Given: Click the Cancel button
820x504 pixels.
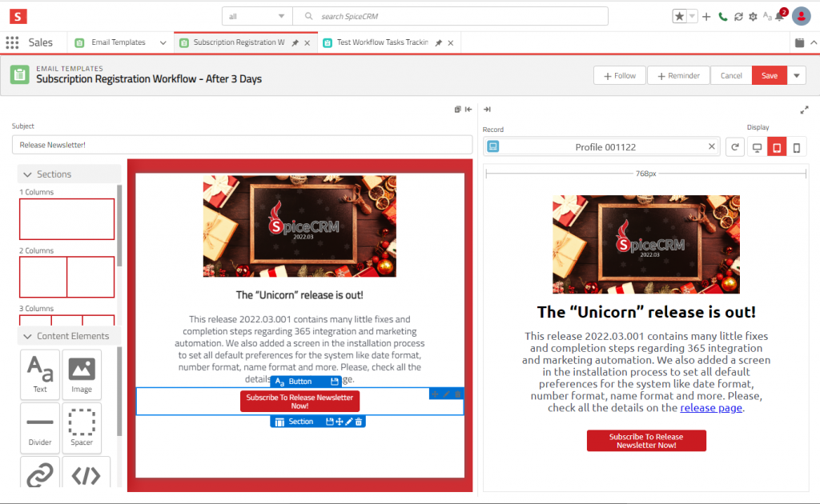Looking at the screenshot, I should (x=731, y=76).
